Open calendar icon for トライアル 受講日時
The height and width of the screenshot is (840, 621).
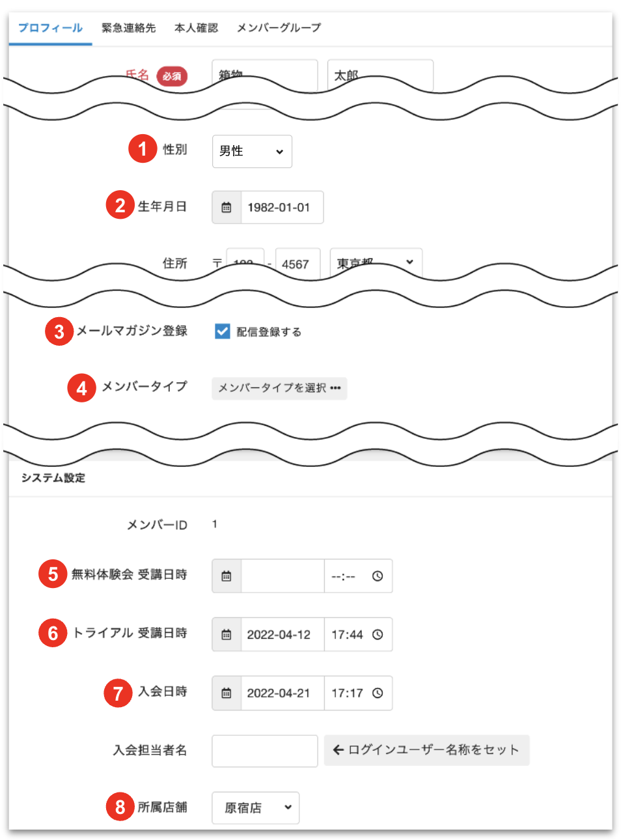(227, 634)
